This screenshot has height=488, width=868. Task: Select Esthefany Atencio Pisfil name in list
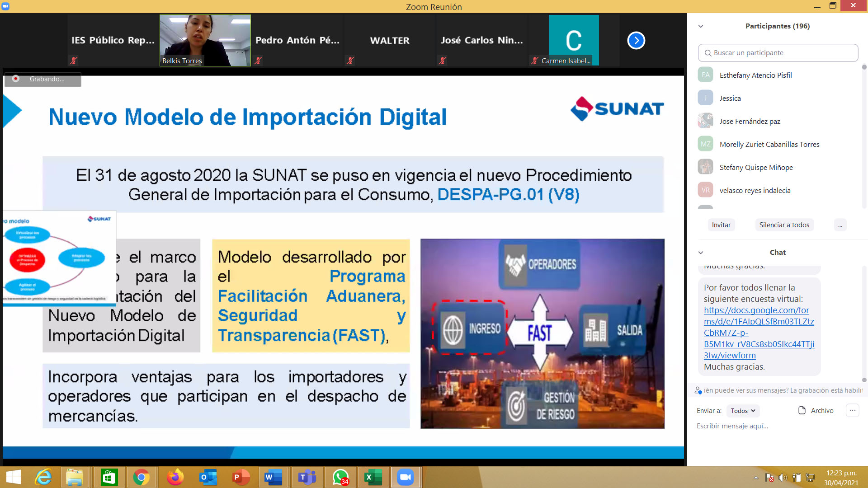(755, 75)
